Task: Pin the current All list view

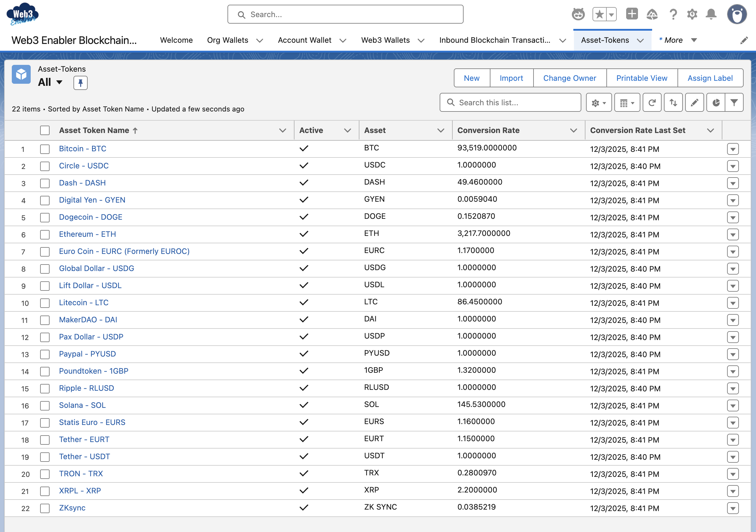Action: (80, 83)
